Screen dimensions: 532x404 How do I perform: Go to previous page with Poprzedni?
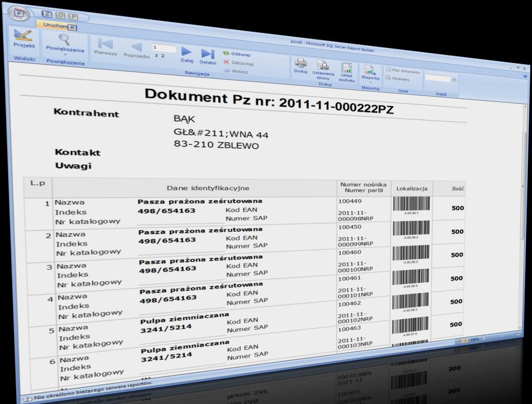pyautogui.click(x=137, y=50)
